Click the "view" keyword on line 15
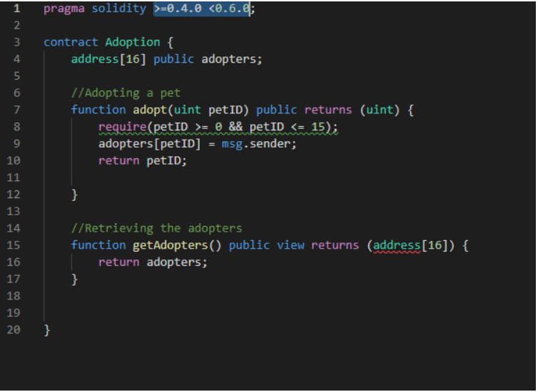 click(290, 245)
